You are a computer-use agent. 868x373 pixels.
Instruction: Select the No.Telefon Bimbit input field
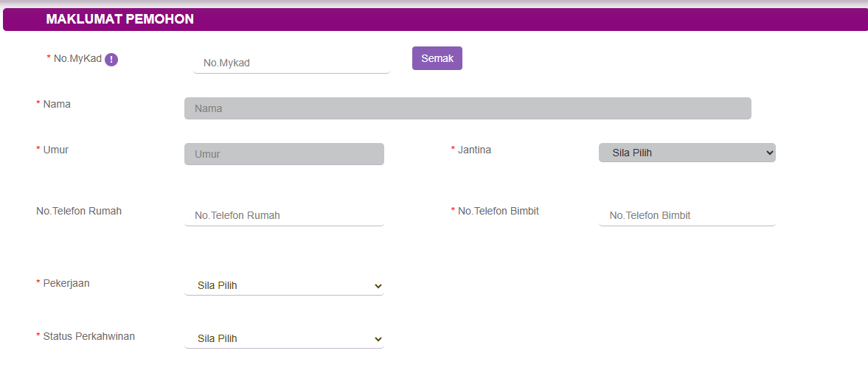687,215
